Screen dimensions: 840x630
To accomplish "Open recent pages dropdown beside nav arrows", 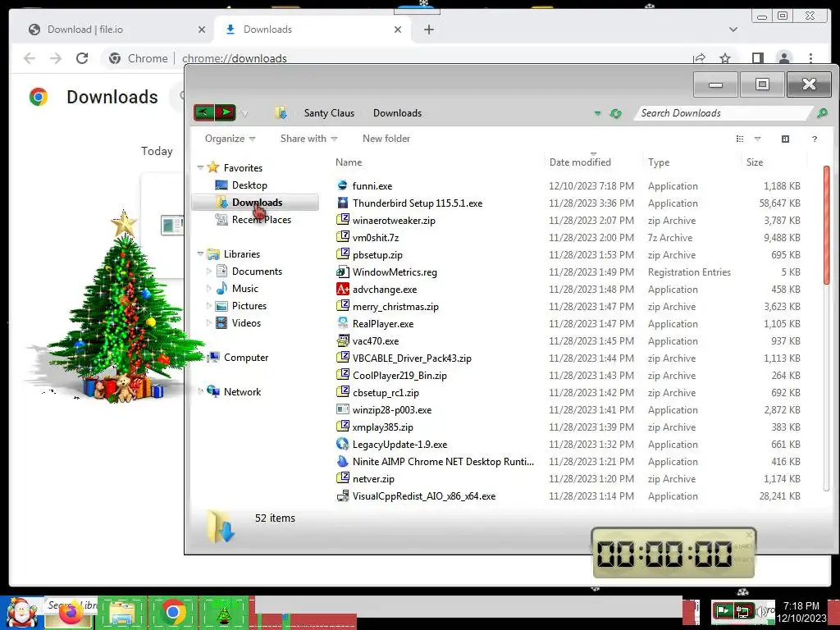I will click(244, 113).
